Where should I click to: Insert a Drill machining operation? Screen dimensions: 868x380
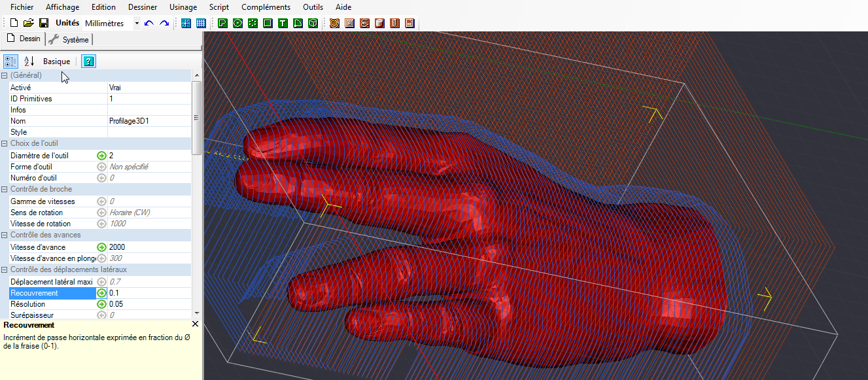point(394,23)
